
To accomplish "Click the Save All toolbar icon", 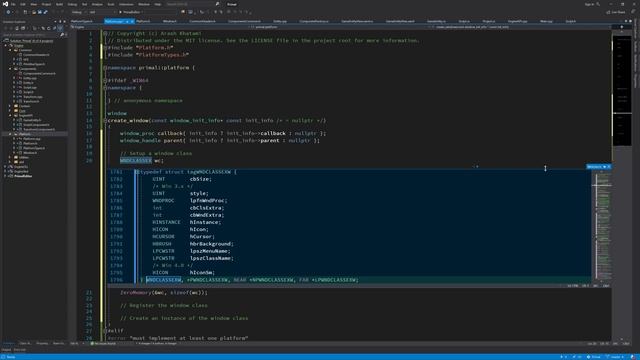I will click(45, 12).
